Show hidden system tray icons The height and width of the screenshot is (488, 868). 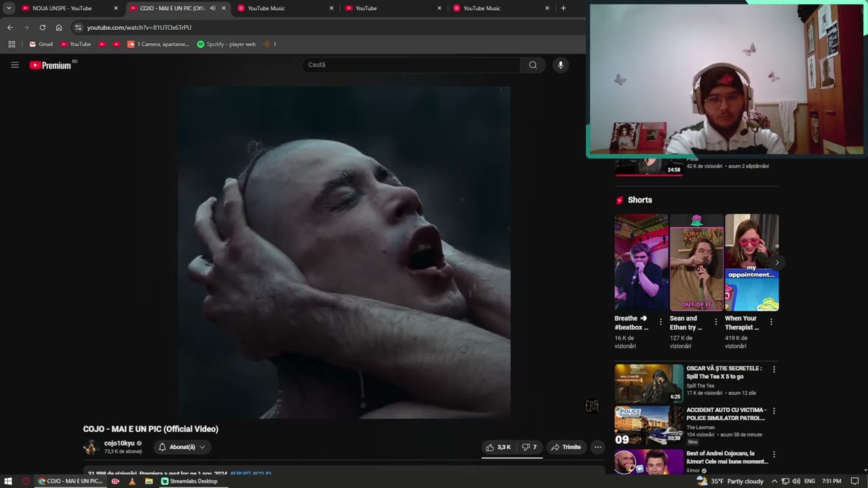774,481
